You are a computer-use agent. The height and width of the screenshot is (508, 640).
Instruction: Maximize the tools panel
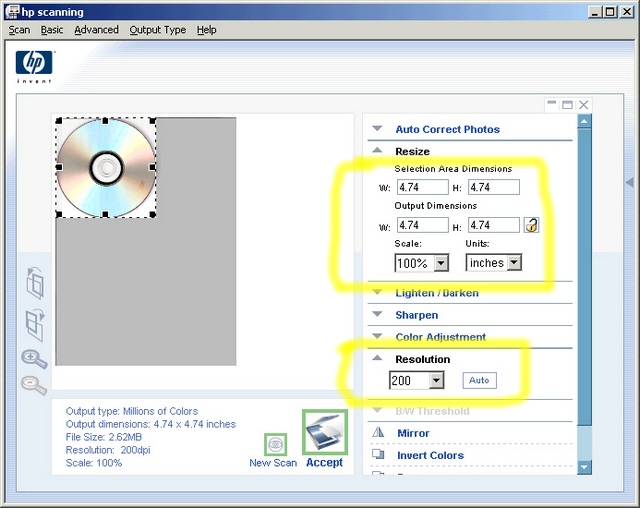click(567, 104)
